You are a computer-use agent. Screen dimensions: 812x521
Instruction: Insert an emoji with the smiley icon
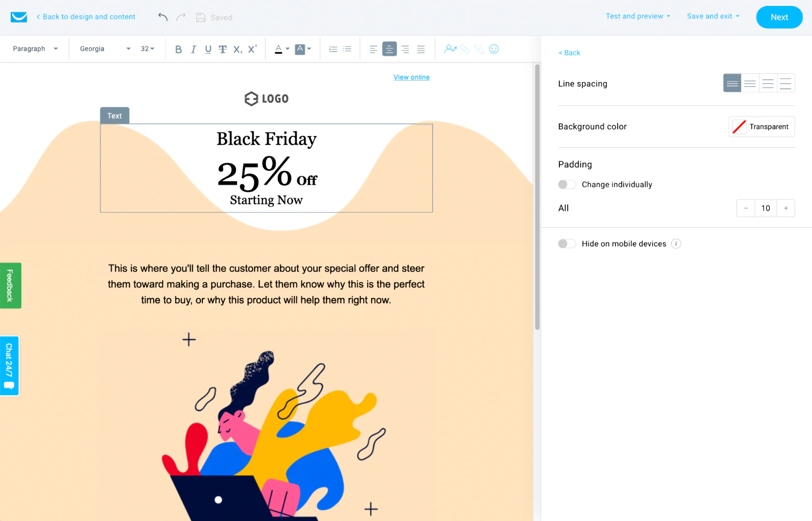(494, 49)
